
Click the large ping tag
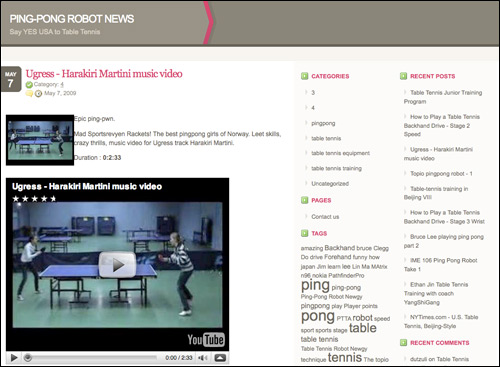(315, 285)
